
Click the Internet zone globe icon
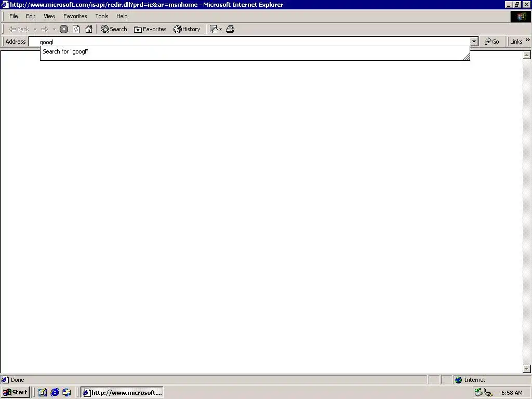pyautogui.click(x=458, y=380)
